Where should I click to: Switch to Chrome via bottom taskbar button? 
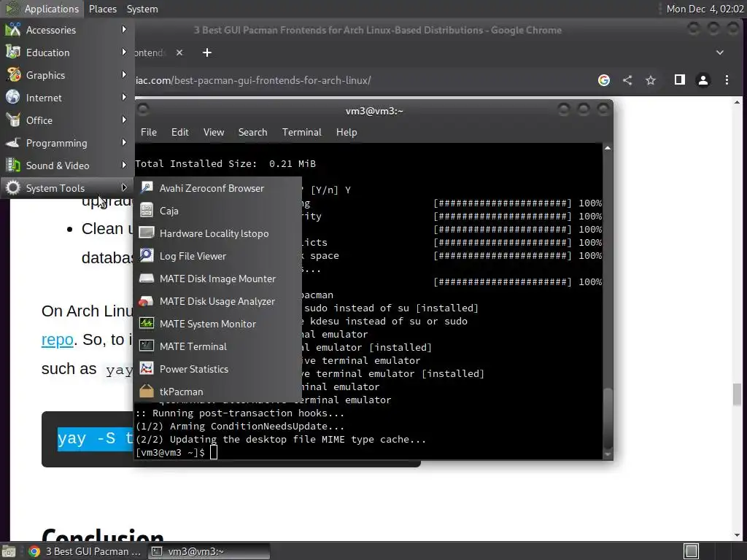tap(85, 551)
